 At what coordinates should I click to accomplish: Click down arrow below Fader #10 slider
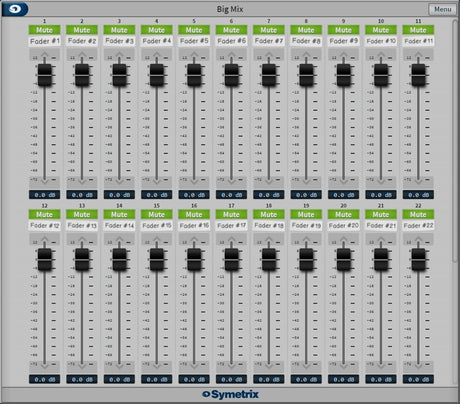coord(381,181)
